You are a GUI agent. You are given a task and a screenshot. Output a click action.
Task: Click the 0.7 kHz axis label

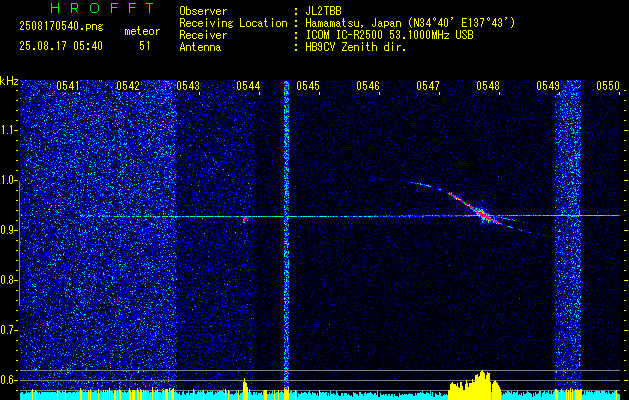(x=9, y=330)
